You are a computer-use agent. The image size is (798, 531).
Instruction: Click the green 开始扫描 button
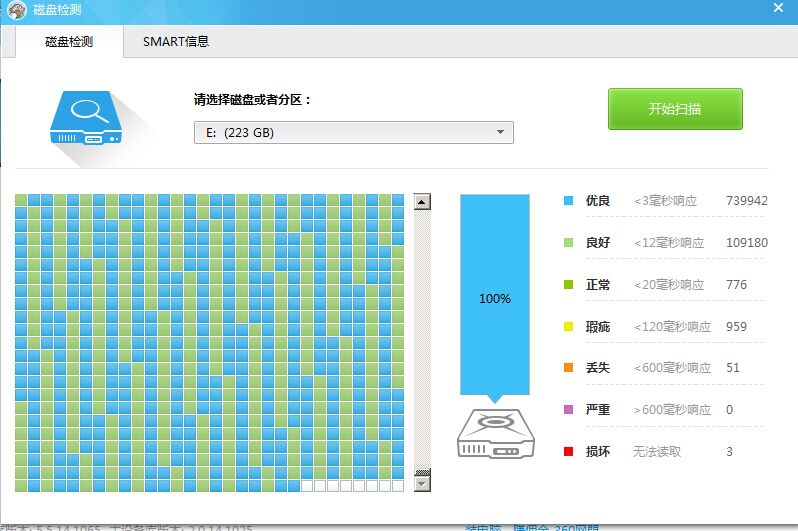coord(675,108)
